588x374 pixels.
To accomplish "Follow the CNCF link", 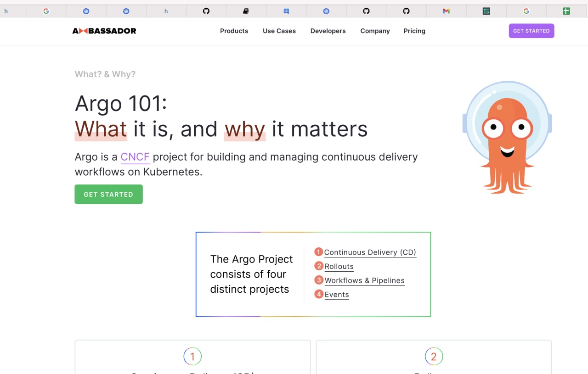I will coord(135,157).
